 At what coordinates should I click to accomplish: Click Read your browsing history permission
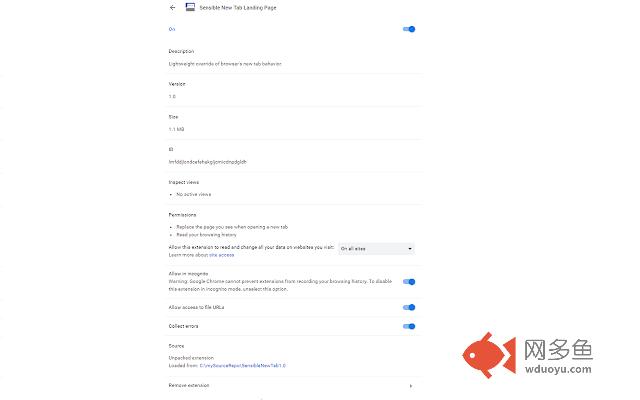tap(206, 235)
